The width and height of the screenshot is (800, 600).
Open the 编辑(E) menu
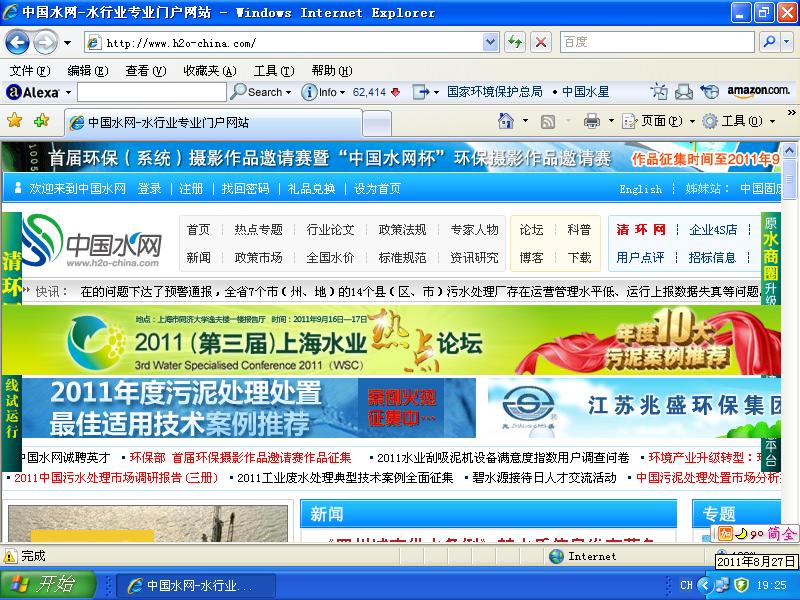[x=88, y=70]
